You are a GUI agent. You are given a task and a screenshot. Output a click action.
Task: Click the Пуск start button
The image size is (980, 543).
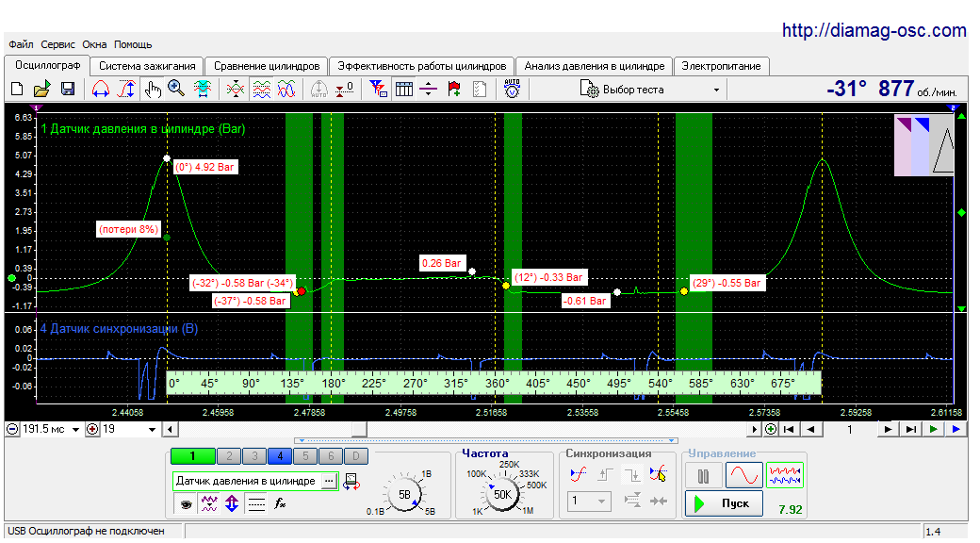(x=724, y=503)
